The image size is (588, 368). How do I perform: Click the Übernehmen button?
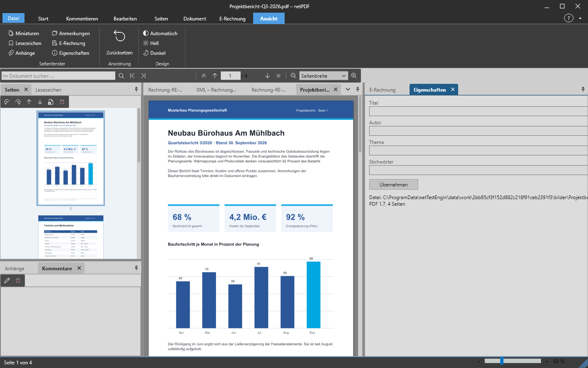pyautogui.click(x=394, y=184)
